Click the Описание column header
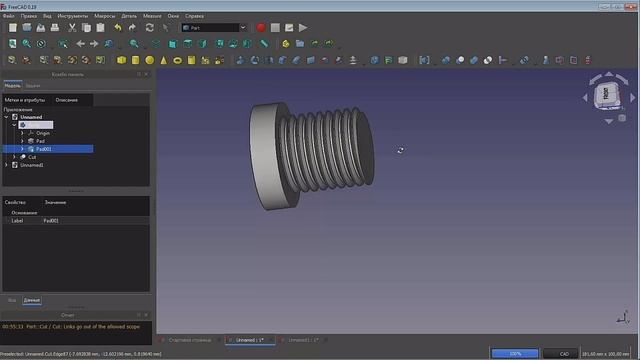Screen dimensions: 640x360 pyautogui.click(x=67, y=100)
